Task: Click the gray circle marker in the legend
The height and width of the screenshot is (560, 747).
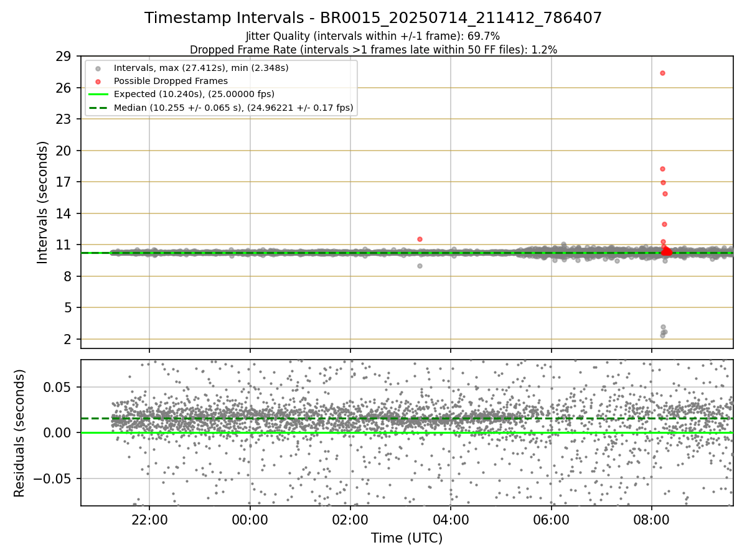Action: (98, 68)
